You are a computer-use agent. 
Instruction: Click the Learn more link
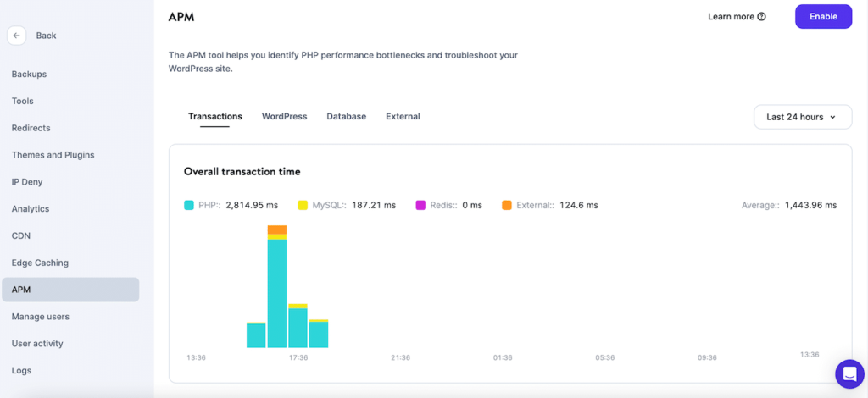point(731,17)
